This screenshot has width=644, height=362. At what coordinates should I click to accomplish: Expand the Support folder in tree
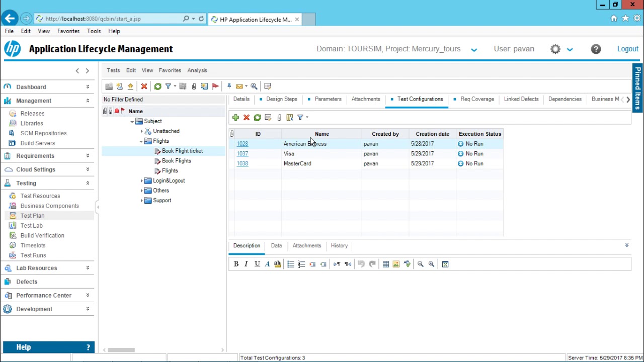coord(142,201)
